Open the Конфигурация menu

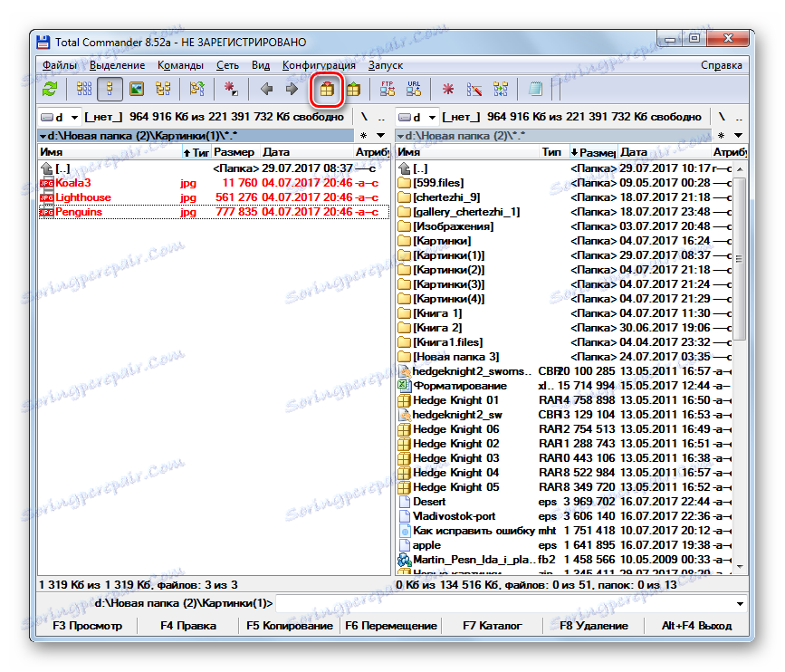point(319,65)
